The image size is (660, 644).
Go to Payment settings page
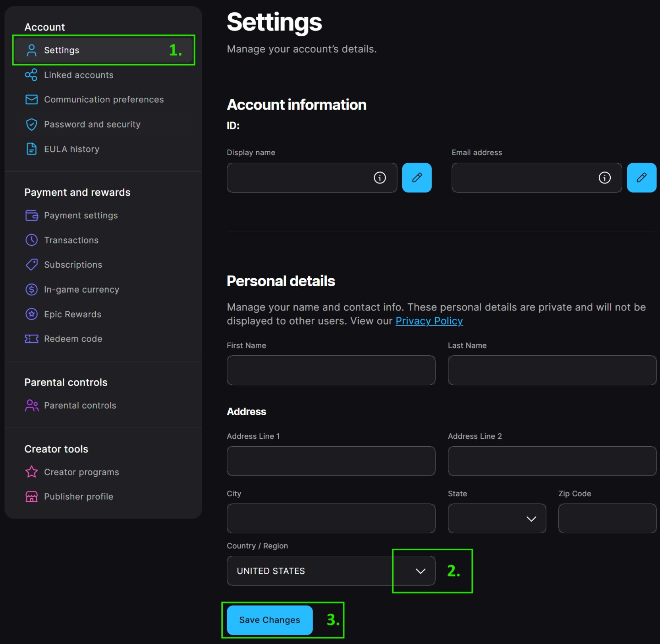point(81,215)
